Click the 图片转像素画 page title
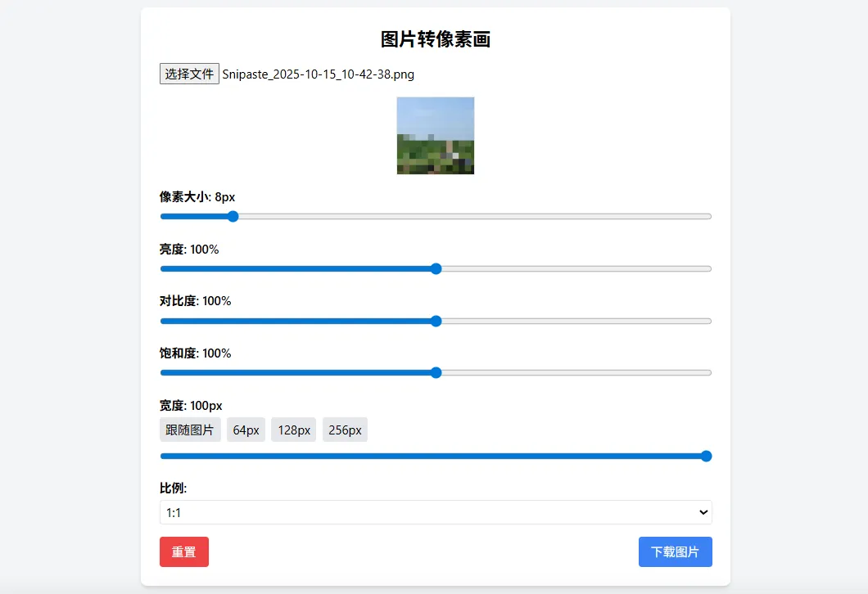This screenshot has width=868, height=594. point(435,39)
